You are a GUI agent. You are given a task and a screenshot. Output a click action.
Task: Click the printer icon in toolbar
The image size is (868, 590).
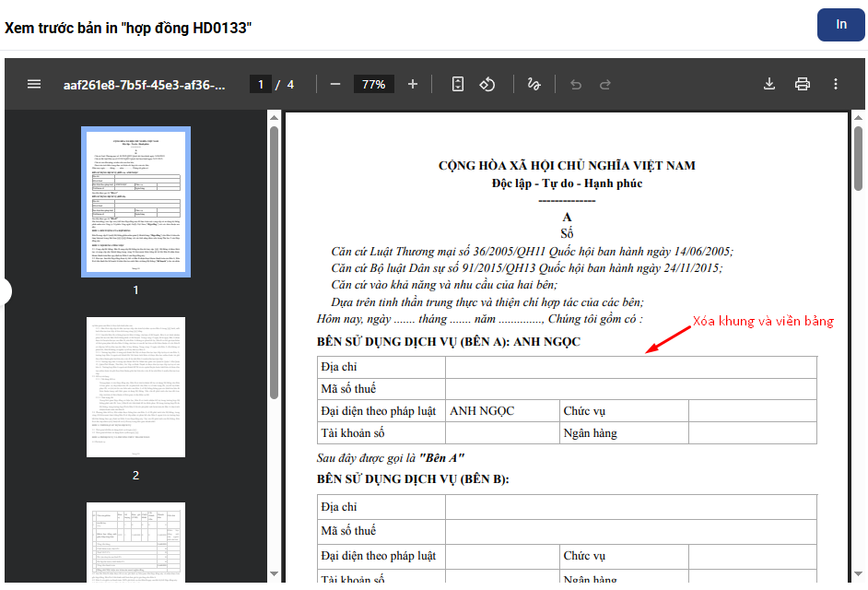(x=803, y=84)
